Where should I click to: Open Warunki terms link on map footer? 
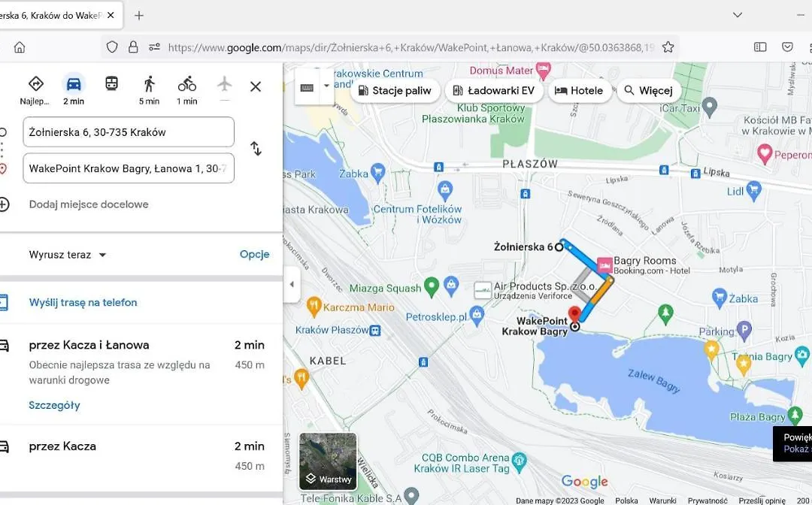[663, 500]
